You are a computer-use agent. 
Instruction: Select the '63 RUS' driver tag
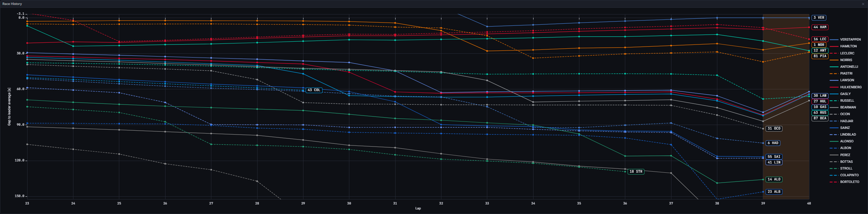coord(820,113)
